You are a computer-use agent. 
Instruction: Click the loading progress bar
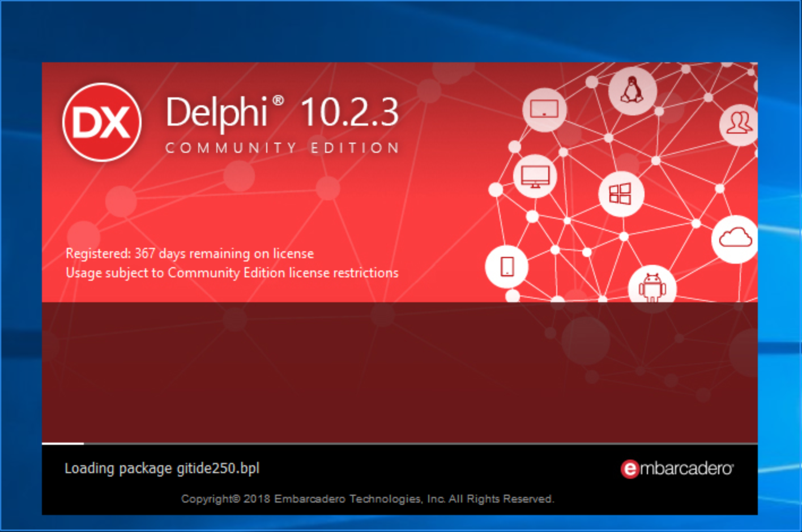coord(400,443)
